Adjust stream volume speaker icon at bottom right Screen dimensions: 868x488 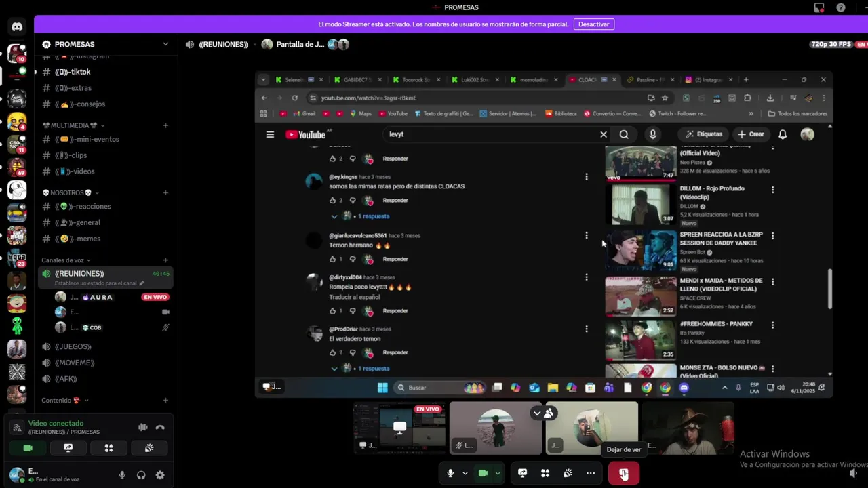854,473
